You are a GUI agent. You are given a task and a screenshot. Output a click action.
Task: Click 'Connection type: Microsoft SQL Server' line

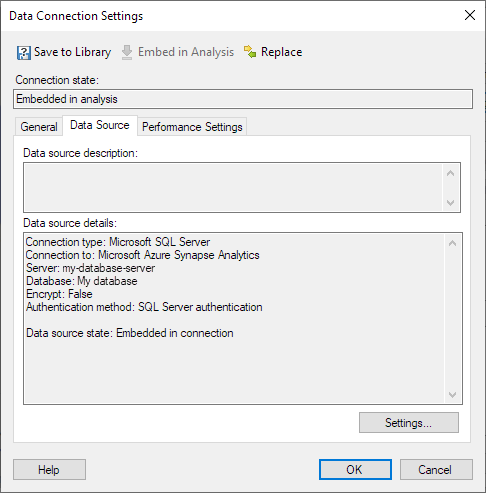pyautogui.click(x=118, y=242)
